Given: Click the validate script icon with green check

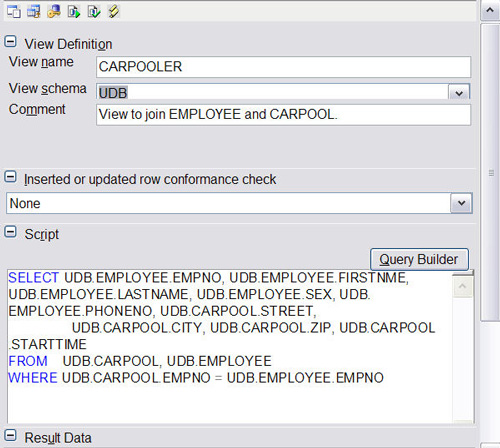Looking at the screenshot, I should pos(94,12).
